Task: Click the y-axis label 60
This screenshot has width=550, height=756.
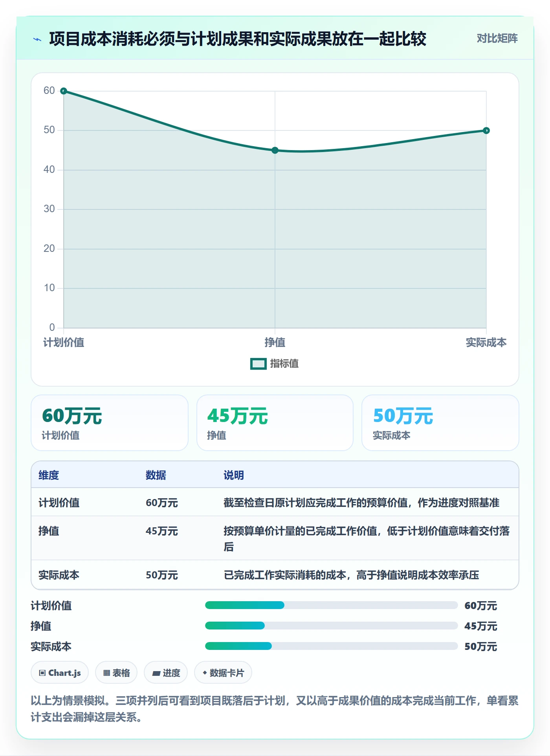Action: [x=49, y=91]
